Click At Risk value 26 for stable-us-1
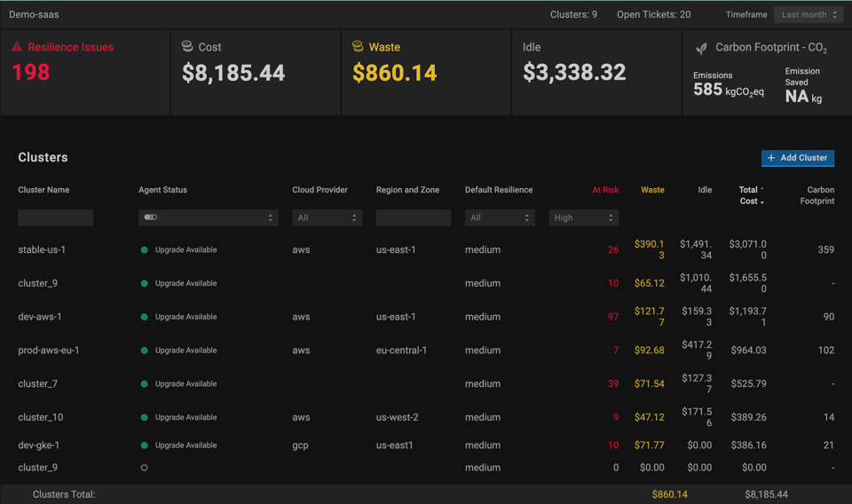Viewport: 852px width, 504px height. [613, 250]
